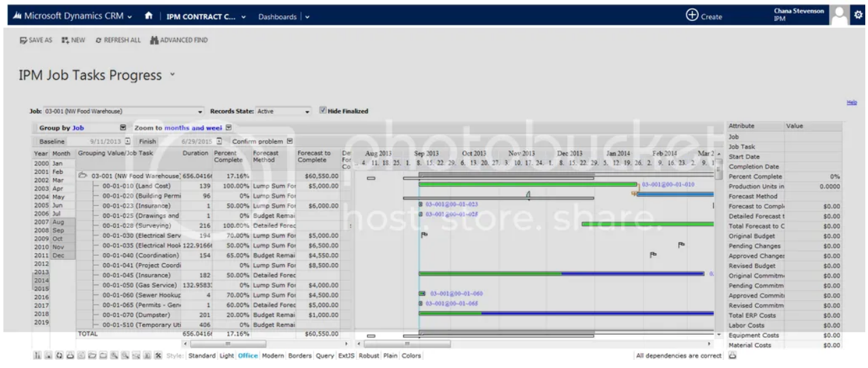Open the Finish date picker calendar
Viewport: 868px width, 368px height.
219,141
